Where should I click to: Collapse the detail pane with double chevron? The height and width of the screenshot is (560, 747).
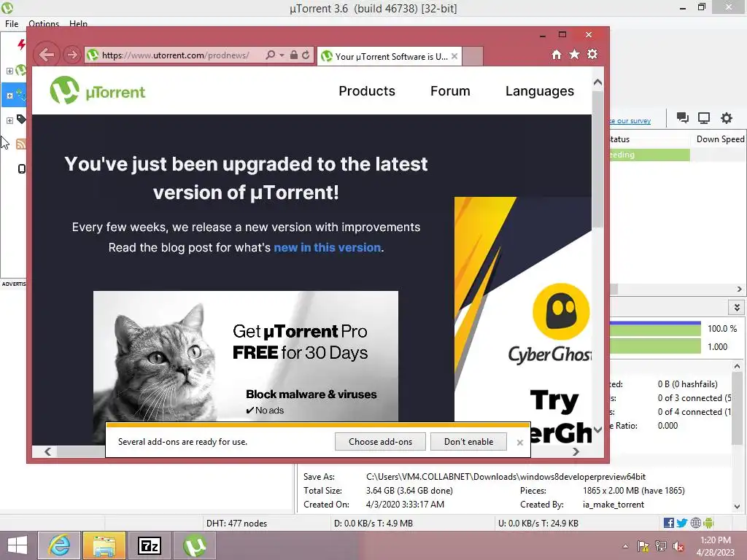(737, 307)
